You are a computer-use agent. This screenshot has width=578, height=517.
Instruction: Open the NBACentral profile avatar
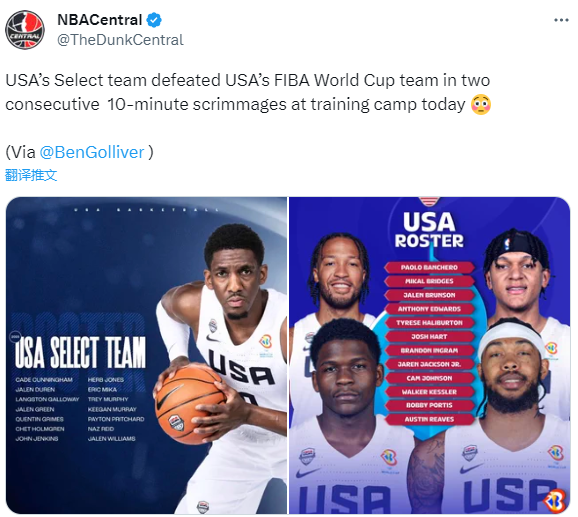(25, 30)
